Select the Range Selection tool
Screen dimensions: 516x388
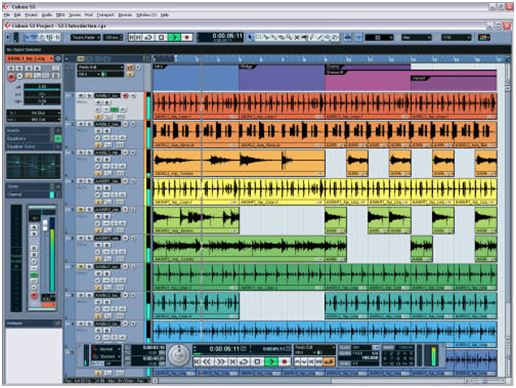[x=258, y=38]
